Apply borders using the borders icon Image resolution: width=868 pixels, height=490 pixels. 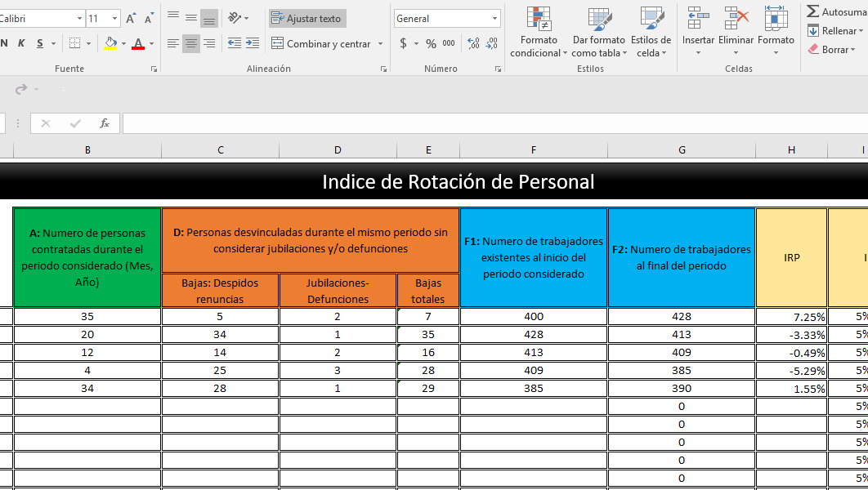(x=74, y=43)
